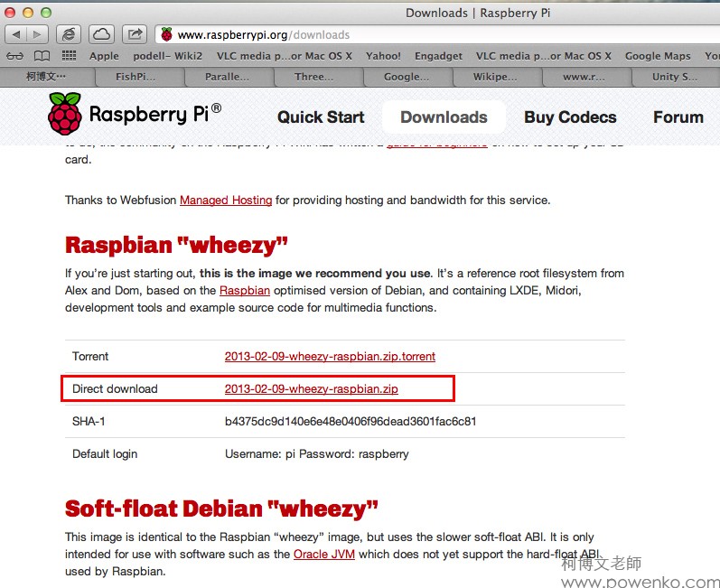This screenshot has width=720, height=588.
Task: Download 2013-02-09-wheezy-raspbian.zip directly
Action: 312,388
